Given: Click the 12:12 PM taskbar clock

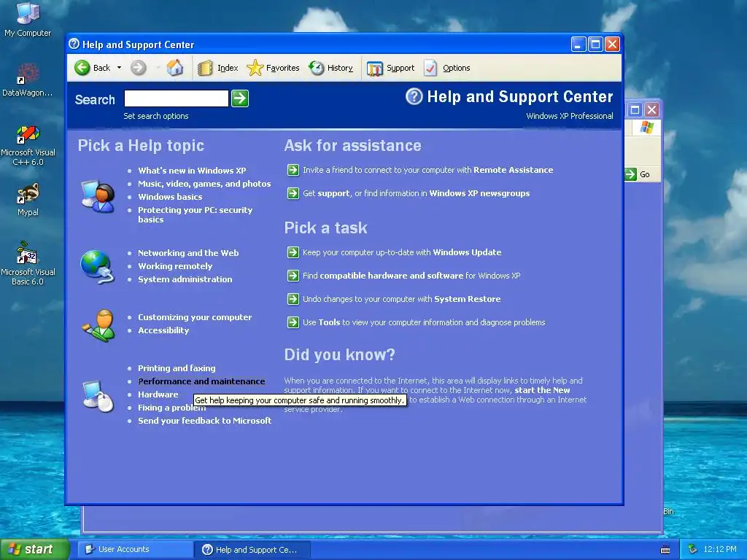Looking at the screenshot, I should [720, 550].
